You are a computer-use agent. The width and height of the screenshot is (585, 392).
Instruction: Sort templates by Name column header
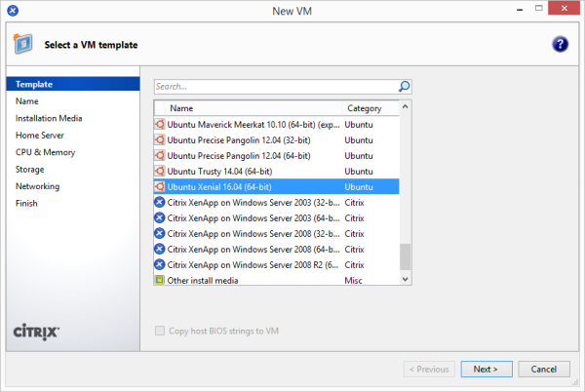[x=181, y=108]
